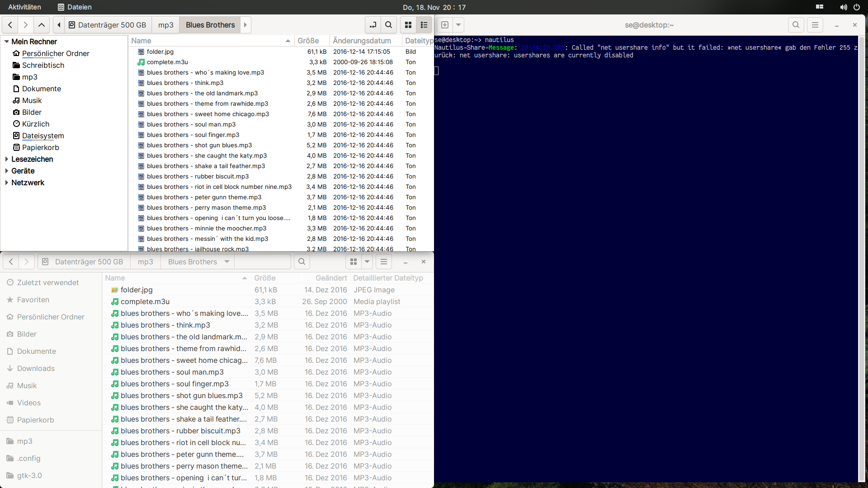Switch top window to list view

coord(424,25)
